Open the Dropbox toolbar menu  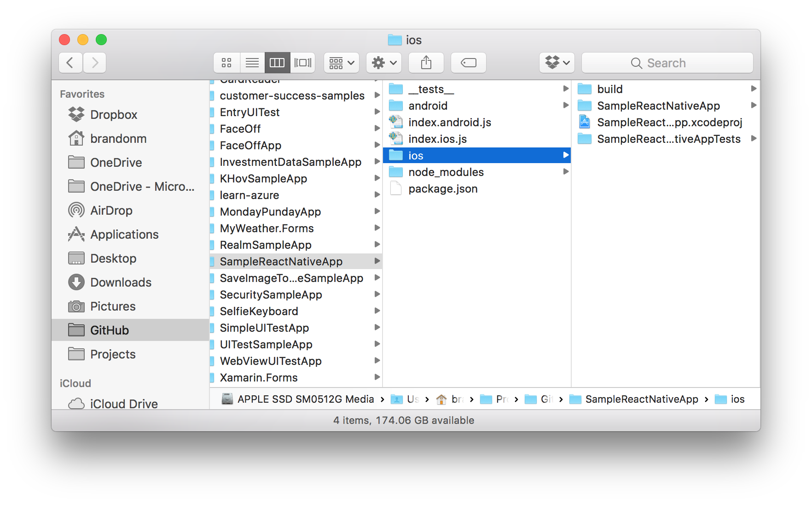557,63
